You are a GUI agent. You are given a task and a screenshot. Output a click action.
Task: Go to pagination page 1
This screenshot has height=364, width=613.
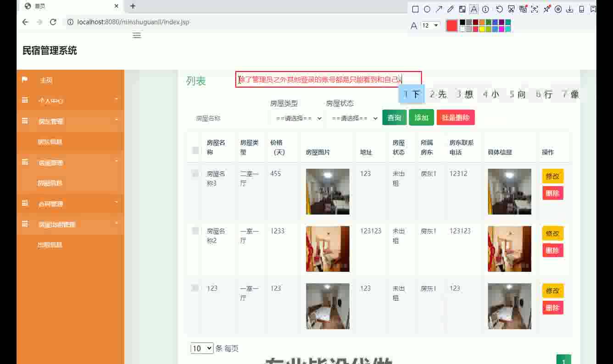[x=563, y=360]
